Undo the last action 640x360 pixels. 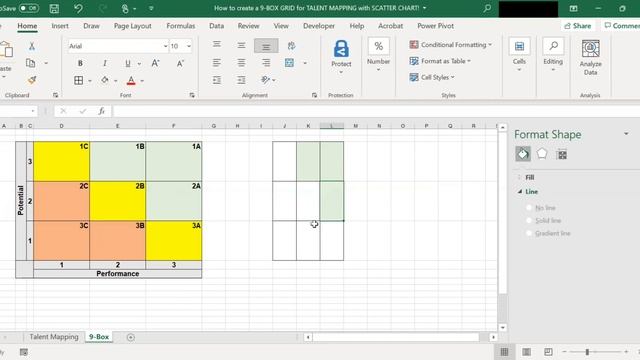click(78, 8)
